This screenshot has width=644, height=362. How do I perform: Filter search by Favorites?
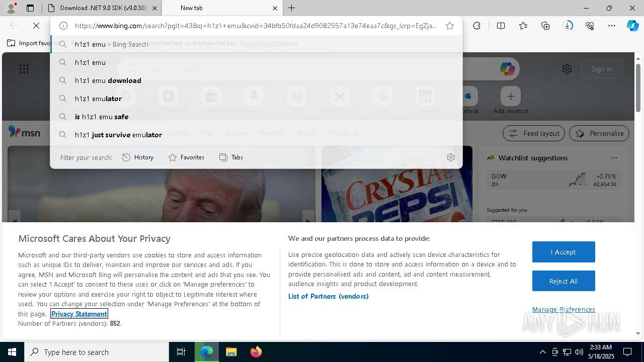pos(186,157)
